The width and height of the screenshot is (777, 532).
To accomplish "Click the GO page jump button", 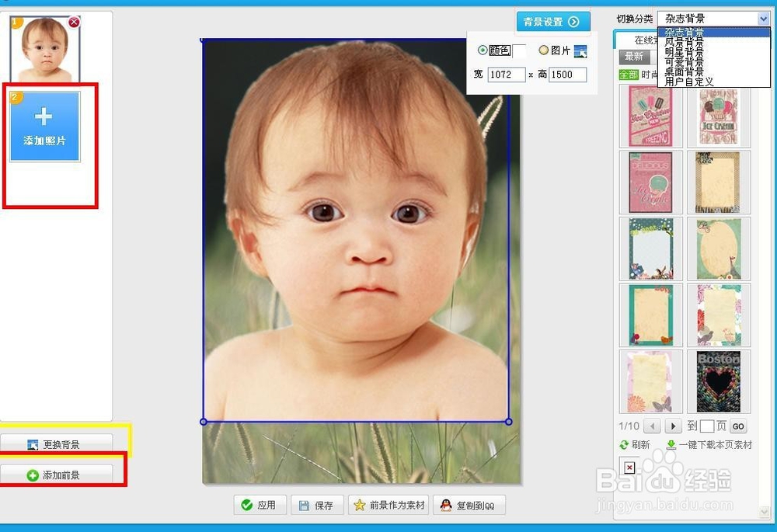I will pyautogui.click(x=738, y=426).
